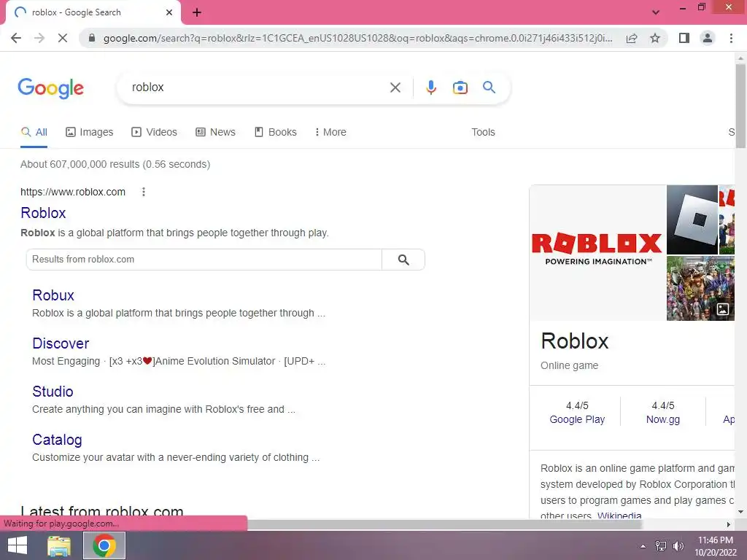
Task: Switch to the Images tab
Action: point(90,133)
